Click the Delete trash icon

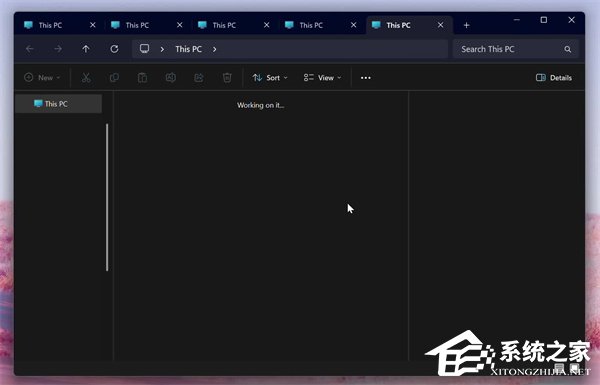[227, 78]
